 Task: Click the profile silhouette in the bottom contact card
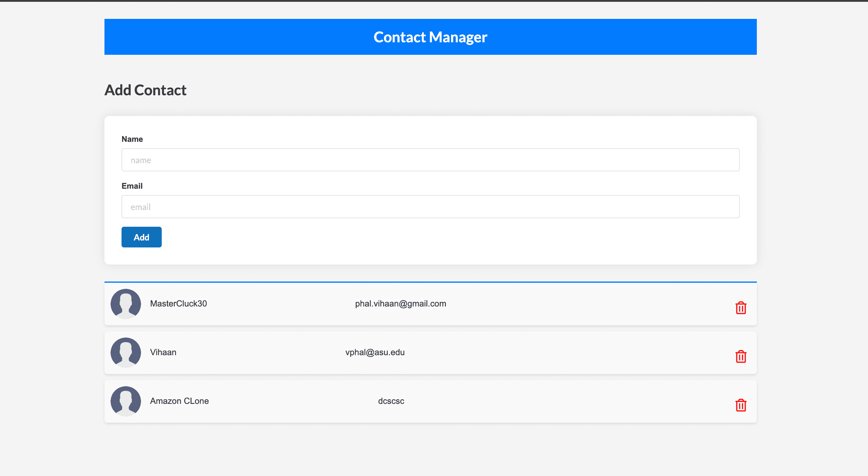tap(125, 401)
